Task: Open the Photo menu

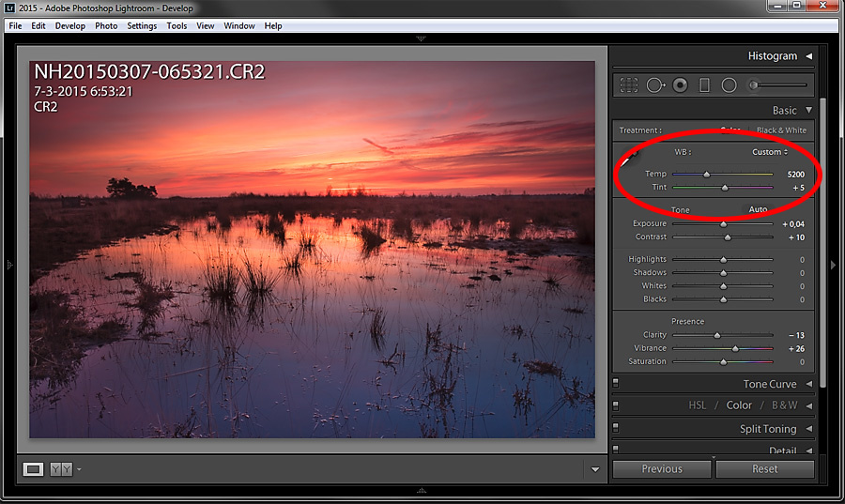Action: (x=106, y=26)
